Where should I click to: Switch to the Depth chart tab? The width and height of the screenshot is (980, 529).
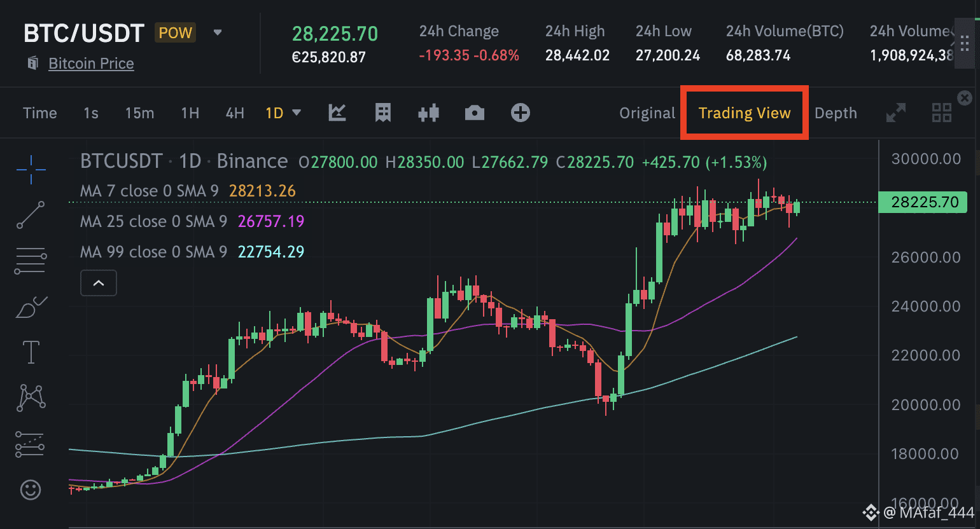click(x=835, y=113)
